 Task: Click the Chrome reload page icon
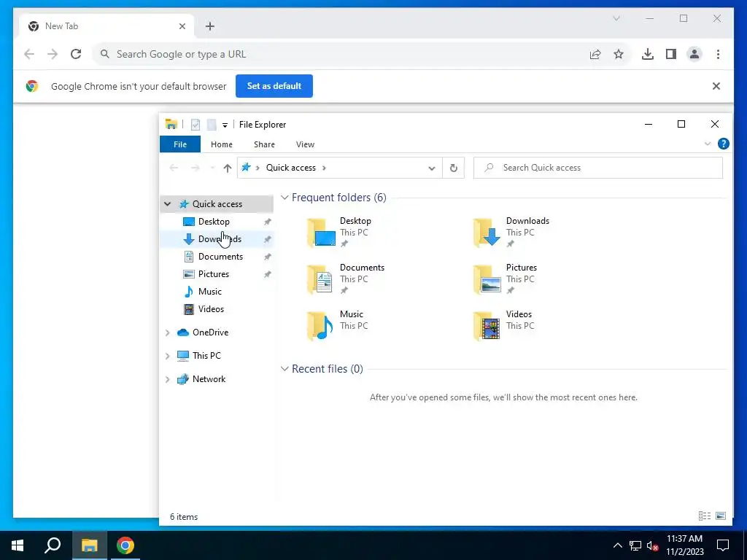tap(76, 54)
